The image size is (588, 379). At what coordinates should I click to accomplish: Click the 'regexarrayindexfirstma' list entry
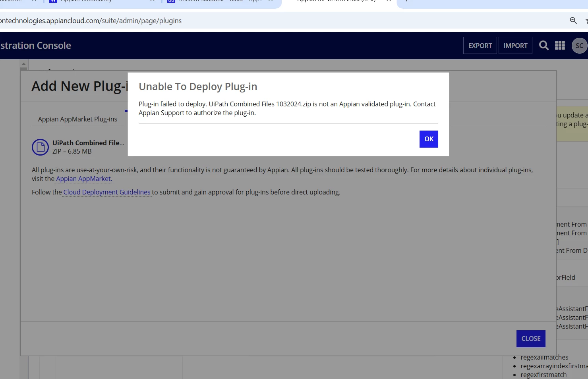pos(554,366)
